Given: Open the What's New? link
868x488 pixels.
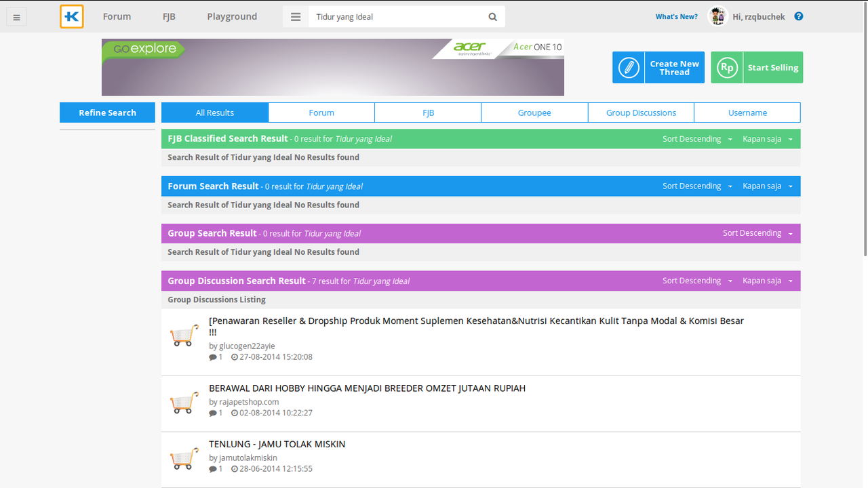Looking at the screenshot, I should tap(676, 16).
